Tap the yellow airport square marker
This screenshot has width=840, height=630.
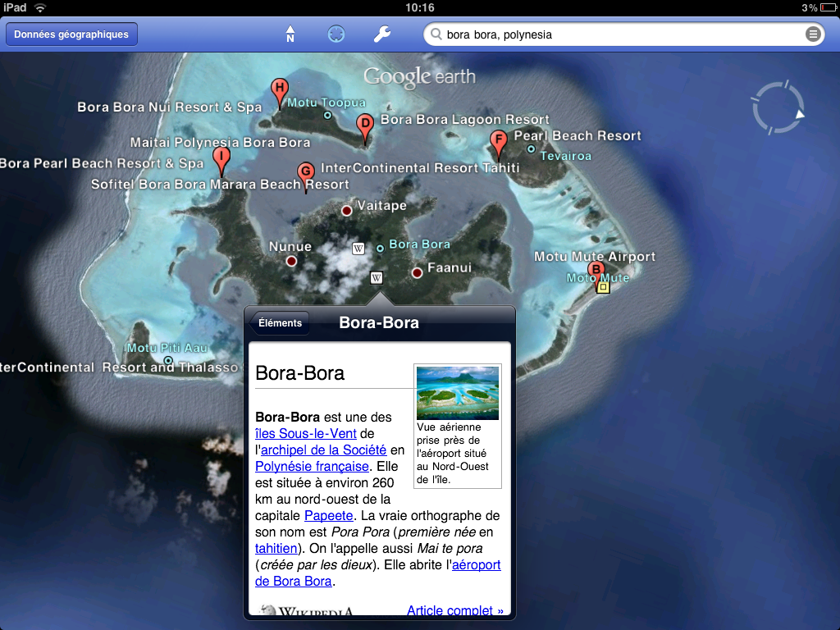coord(603,287)
